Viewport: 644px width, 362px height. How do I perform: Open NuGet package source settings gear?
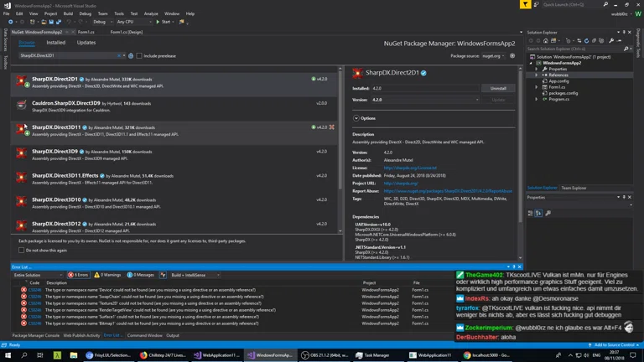(512, 56)
